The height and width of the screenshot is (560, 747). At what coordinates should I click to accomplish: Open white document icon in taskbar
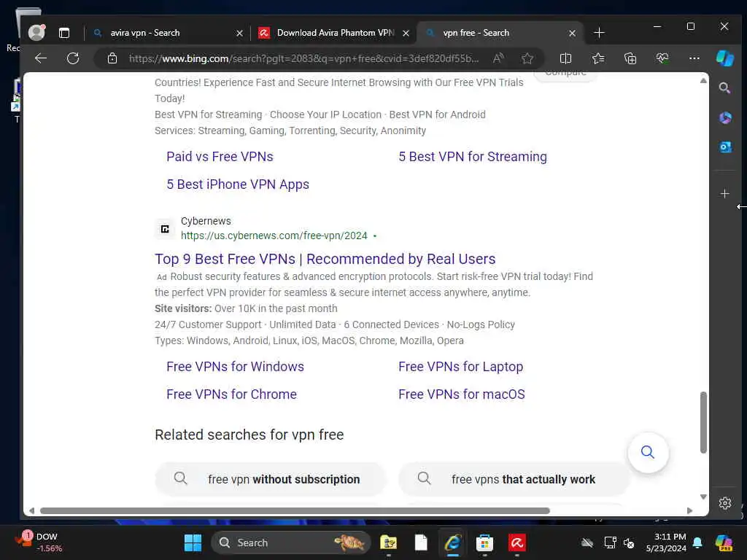point(421,542)
